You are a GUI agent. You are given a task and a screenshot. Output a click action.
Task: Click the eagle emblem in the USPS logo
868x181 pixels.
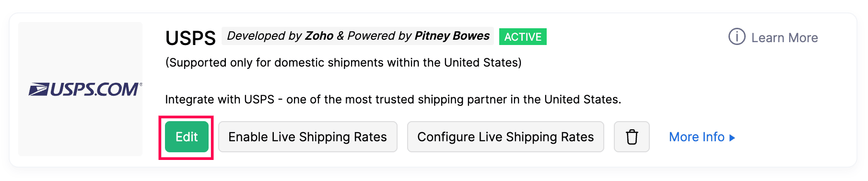(38, 89)
